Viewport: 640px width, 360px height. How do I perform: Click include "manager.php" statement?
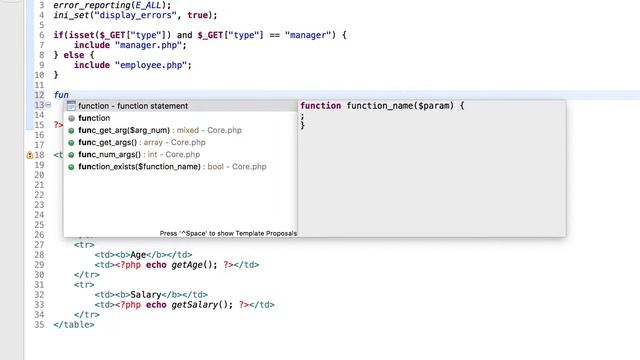130,45
